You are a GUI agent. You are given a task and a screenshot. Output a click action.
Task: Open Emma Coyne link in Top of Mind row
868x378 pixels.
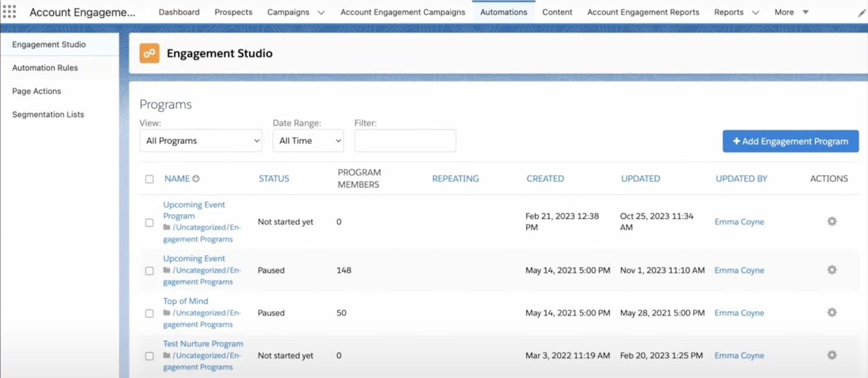pyautogui.click(x=739, y=313)
